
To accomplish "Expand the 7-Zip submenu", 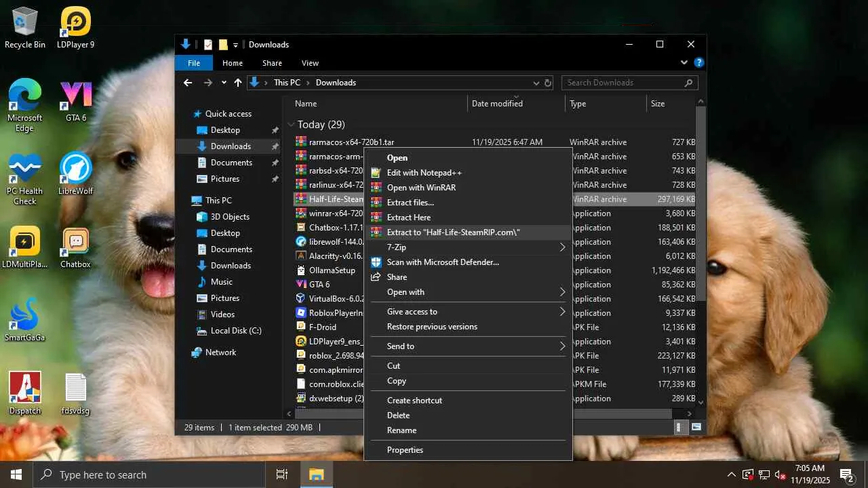I will coord(468,247).
